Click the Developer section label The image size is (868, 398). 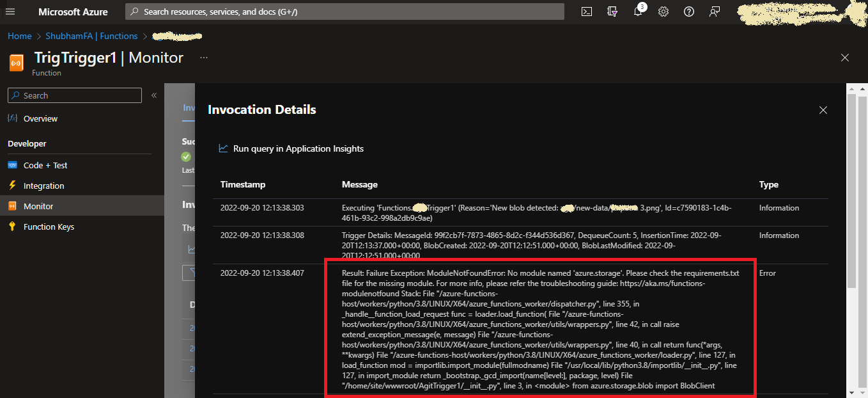[x=27, y=144]
